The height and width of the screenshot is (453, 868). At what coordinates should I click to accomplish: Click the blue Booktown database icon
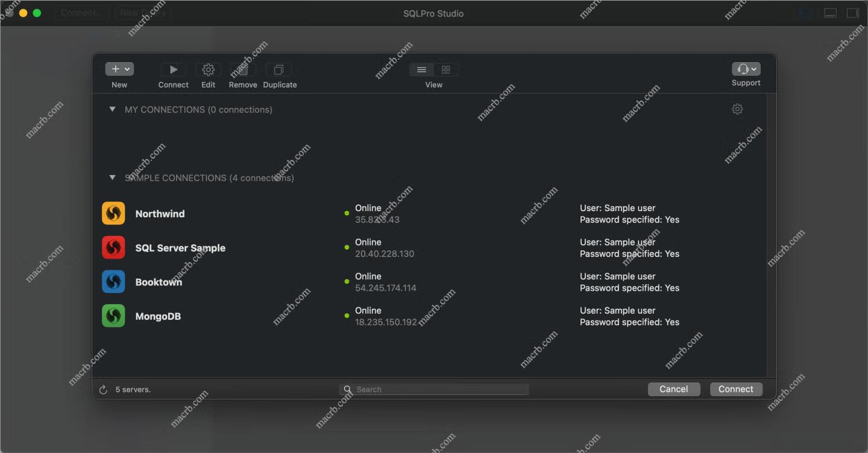tap(113, 282)
